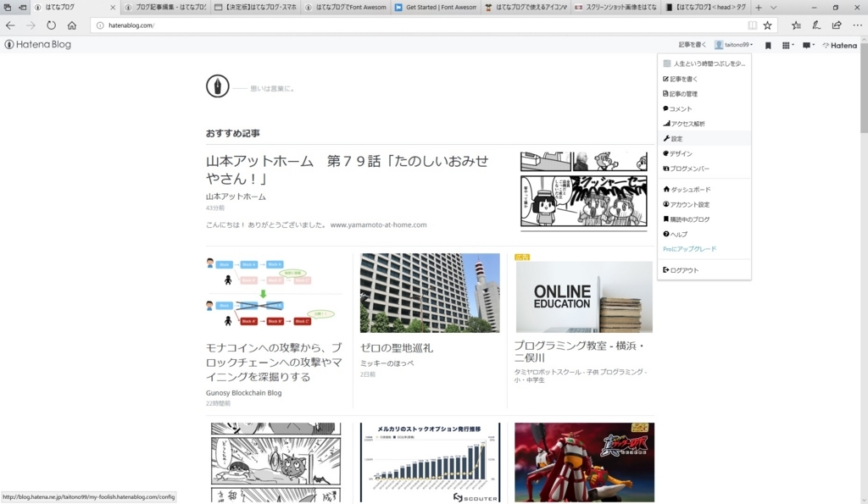Open アクセス解析 menu entry

[x=704, y=124]
